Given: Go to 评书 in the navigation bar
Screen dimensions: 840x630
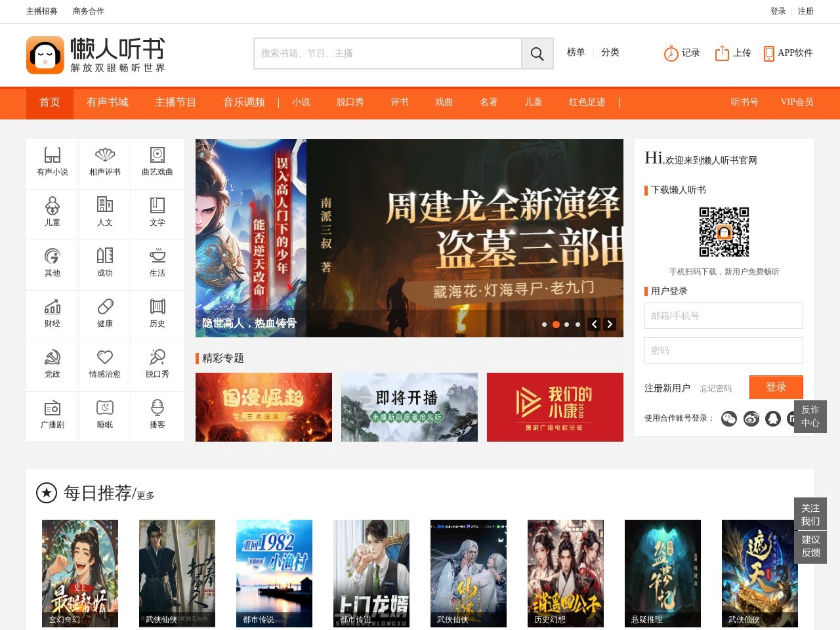Looking at the screenshot, I should [400, 102].
